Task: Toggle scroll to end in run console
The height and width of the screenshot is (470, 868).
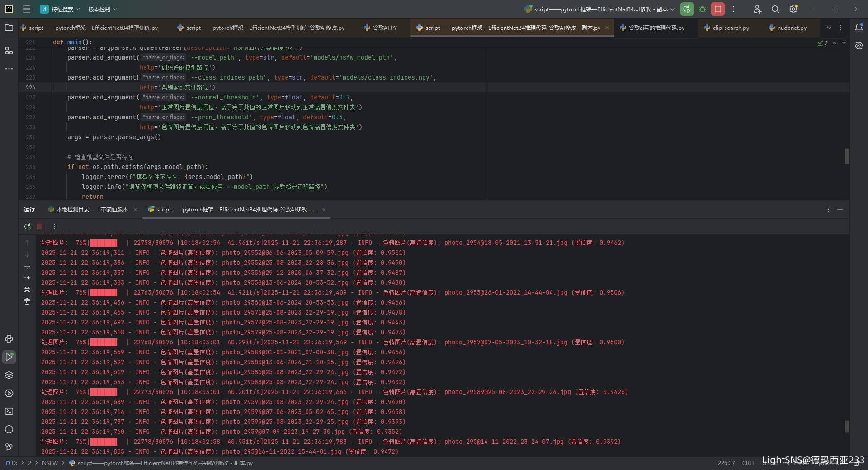Action: pyautogui.click(x=27, y=278)
